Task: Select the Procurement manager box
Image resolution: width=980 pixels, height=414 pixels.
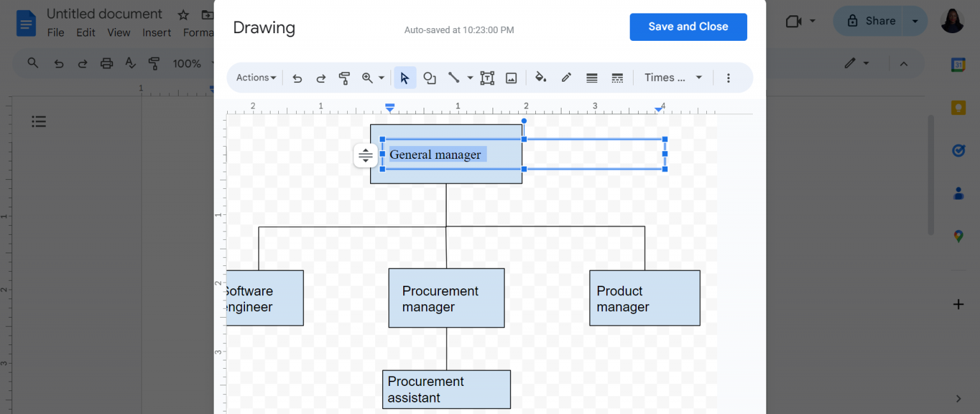Action: coord(446,298)
